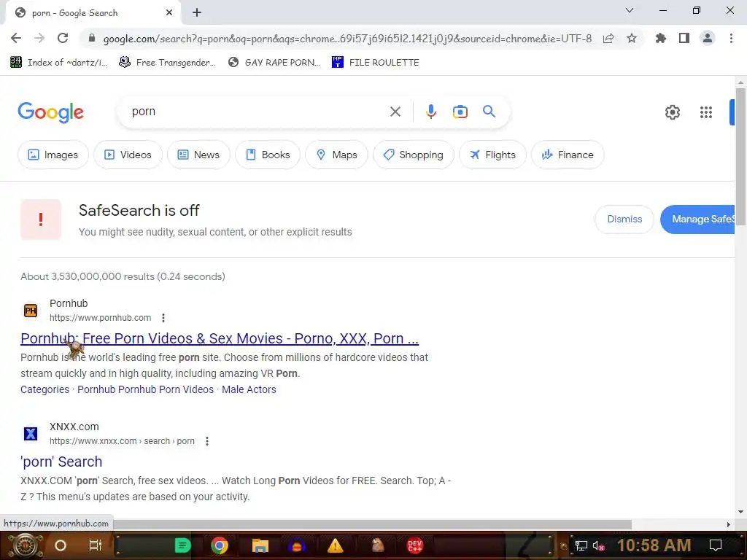This screenshot has width=747, height=560.
Task: Go back to the previous page
Action: 16,38
